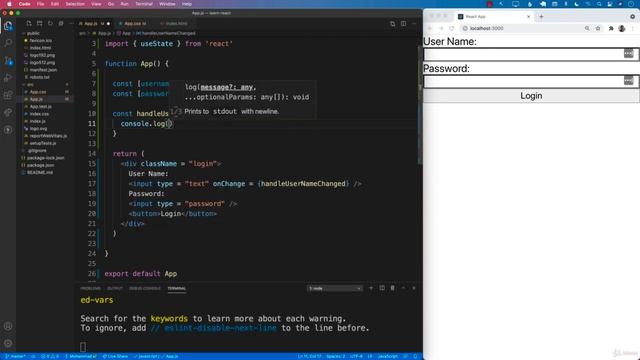Open favicon.ico in the Explorer tree
Viewport: 640px width, 360px height.
40,40
